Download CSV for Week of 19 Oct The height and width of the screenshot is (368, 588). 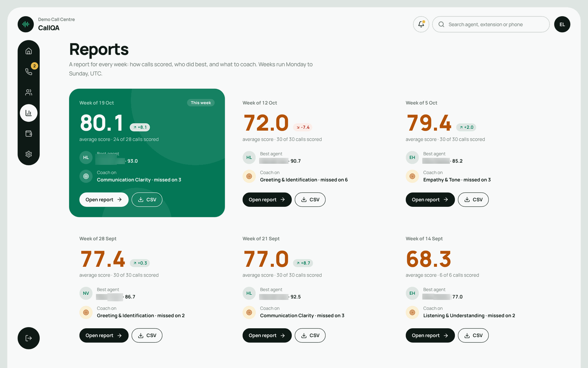(x=147, y=199)
